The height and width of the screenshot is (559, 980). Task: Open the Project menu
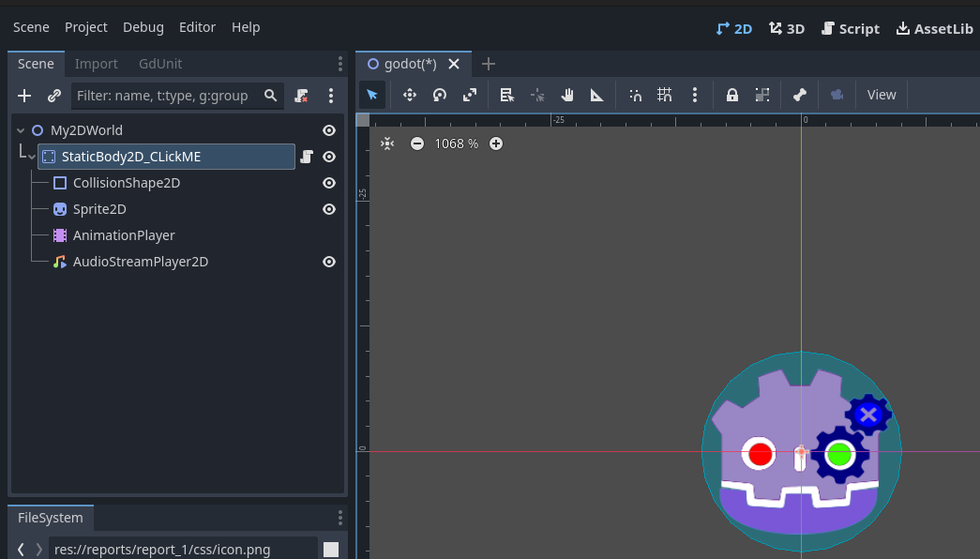pos(86,27)
